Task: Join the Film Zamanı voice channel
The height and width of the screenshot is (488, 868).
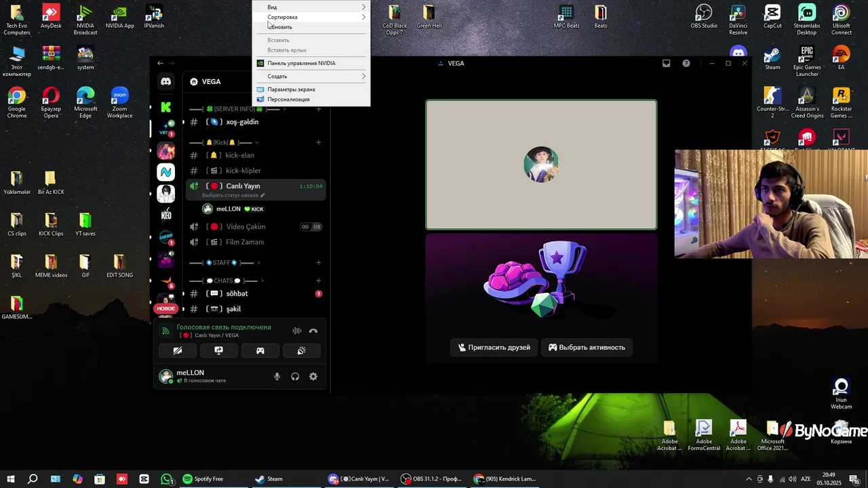Action: (x=256, y=242)
